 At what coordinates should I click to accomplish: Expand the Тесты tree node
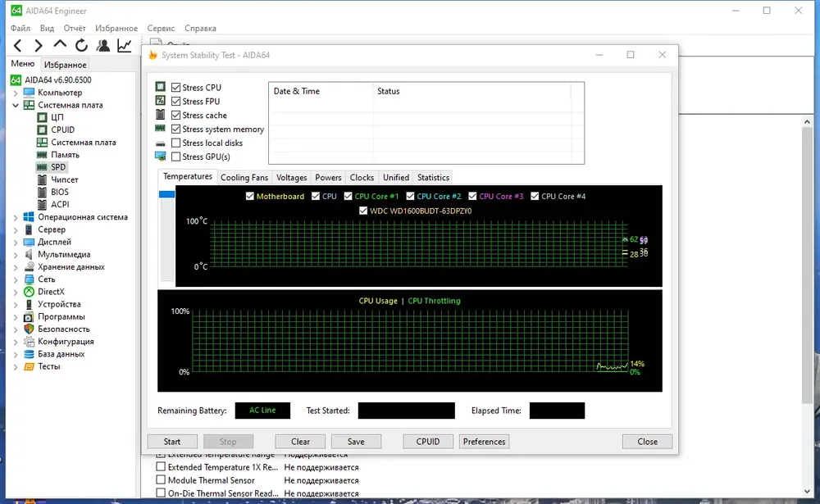coord(15,367)
